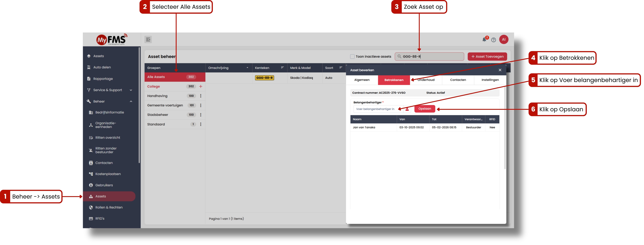Click license plate GGG-88-R
Screen dimensions: 644x245
click(x=265, y=78)
